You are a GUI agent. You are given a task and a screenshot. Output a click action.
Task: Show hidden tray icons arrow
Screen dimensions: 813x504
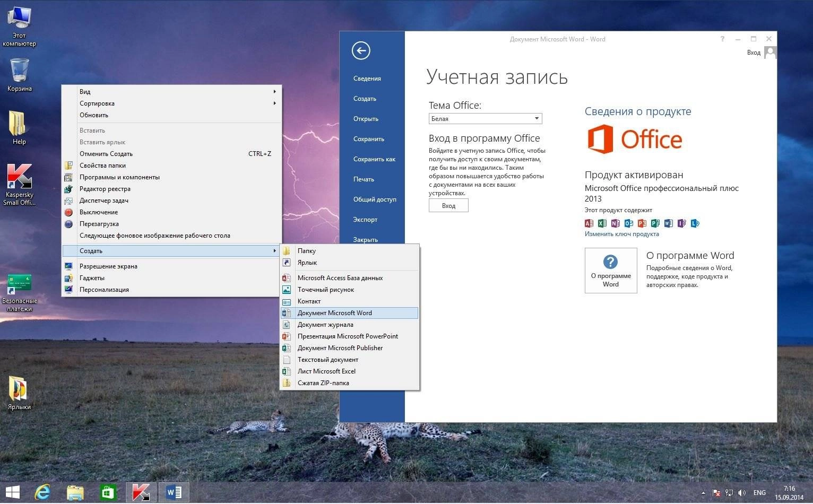(x=704, y=493)
